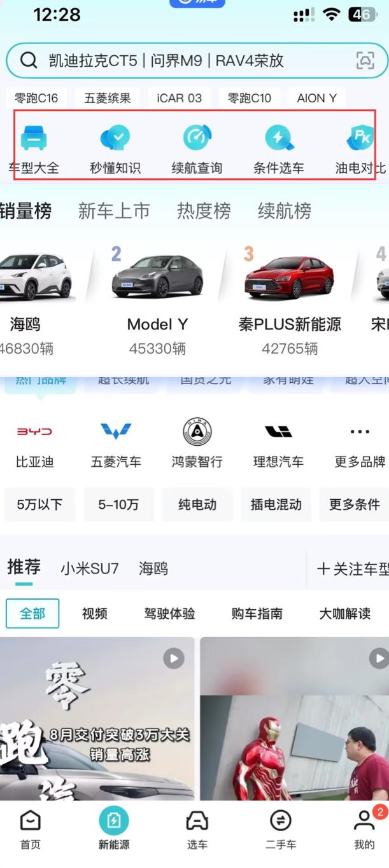Image resolution: width=389 pixels, height=868 pixels.
Task: Open the 续航查询 range lookup icon
Action: point(197,138)
